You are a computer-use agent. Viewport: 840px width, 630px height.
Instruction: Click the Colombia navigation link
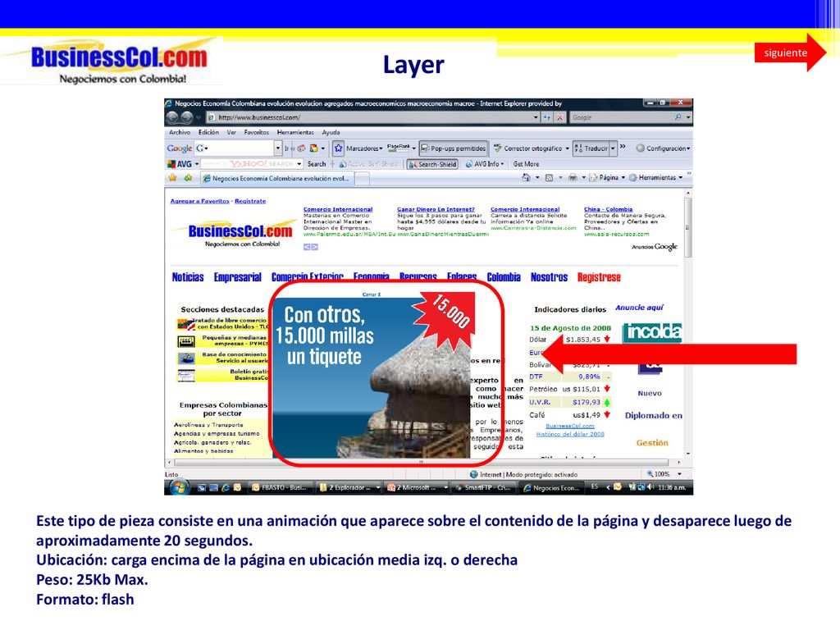point(504,277)
